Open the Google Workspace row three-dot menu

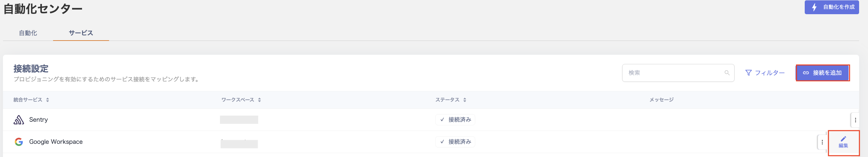822,142
